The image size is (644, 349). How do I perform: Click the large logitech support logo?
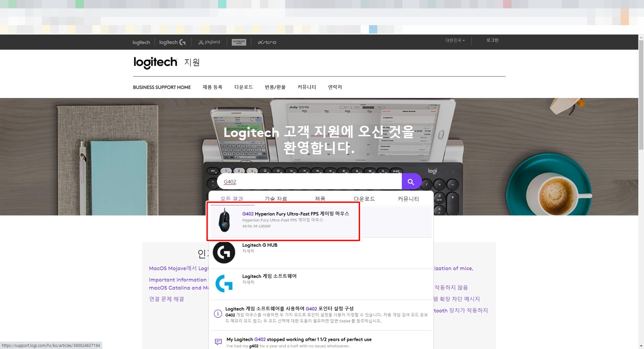click(155, 62)
